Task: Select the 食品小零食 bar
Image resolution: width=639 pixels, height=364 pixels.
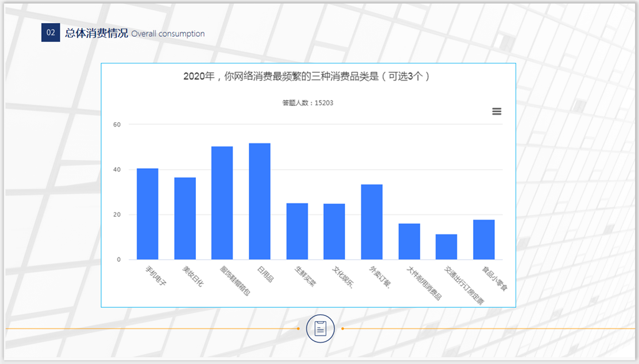Action: pos(484,239)
